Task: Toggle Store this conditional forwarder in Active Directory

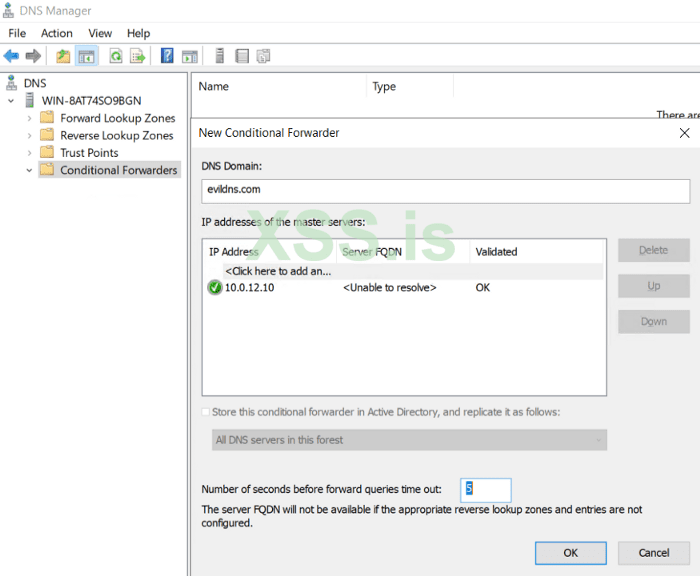Action: pyautogui.click(x=205, y=412)
